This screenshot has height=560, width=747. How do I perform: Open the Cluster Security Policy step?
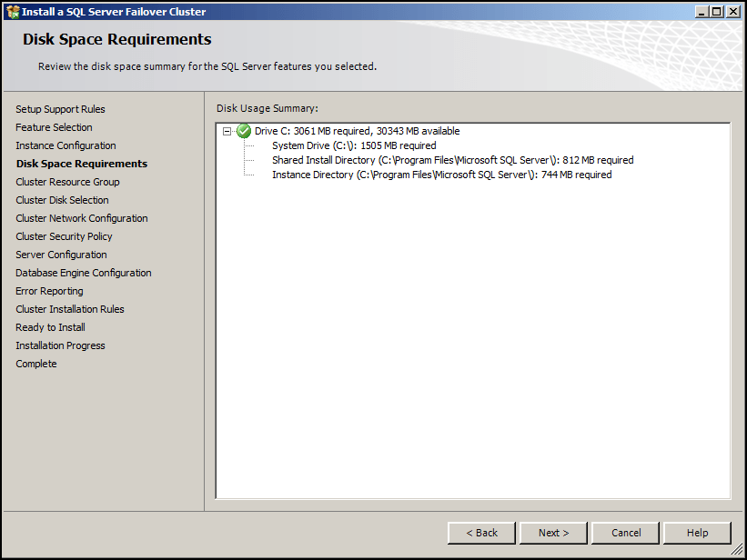click(x=64, y=236)
